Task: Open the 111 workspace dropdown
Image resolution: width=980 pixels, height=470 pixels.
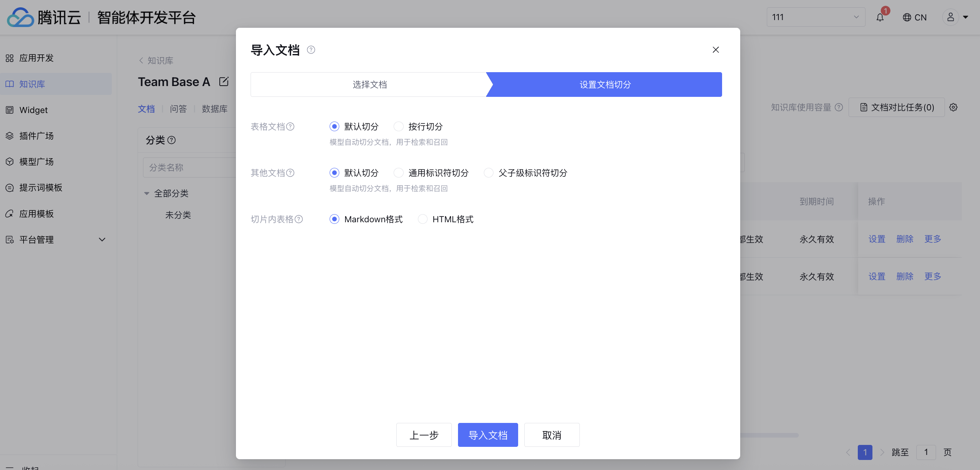Action: (x=815, y=17)
